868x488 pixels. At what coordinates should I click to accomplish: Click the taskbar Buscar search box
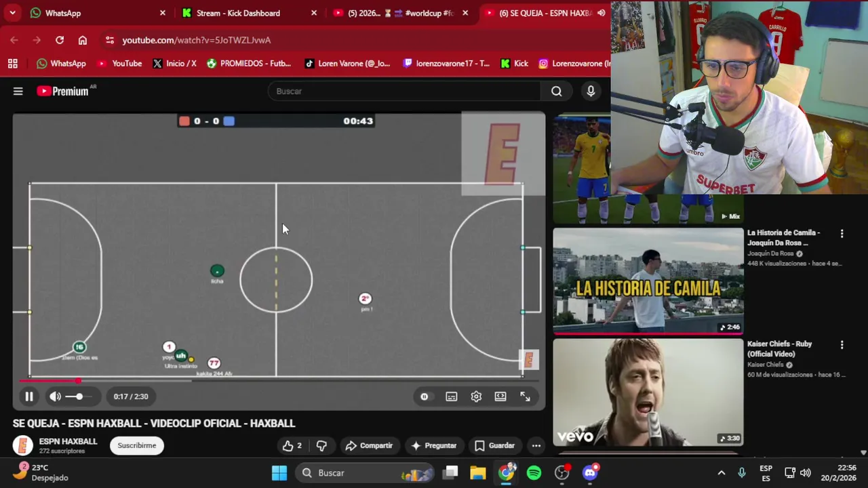pos(366,472)
